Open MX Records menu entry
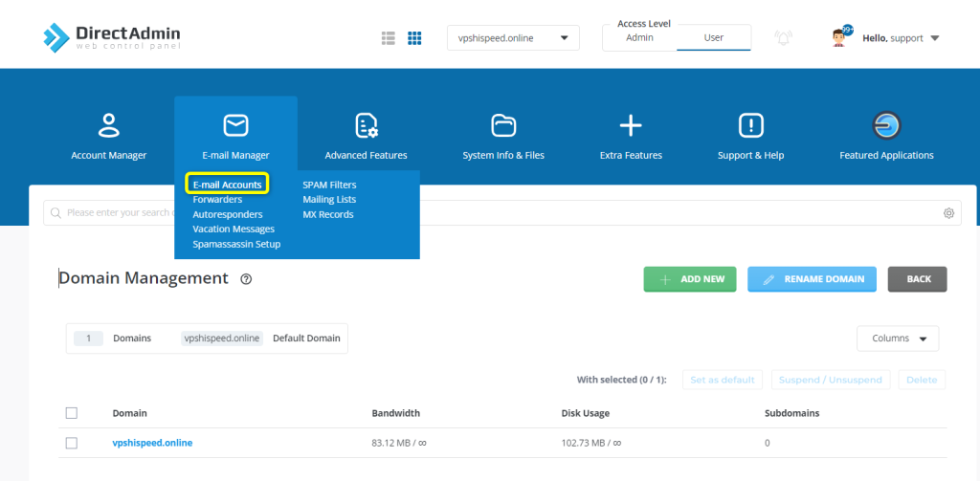This screenshot has height=481, width=980. click(328, 214)
